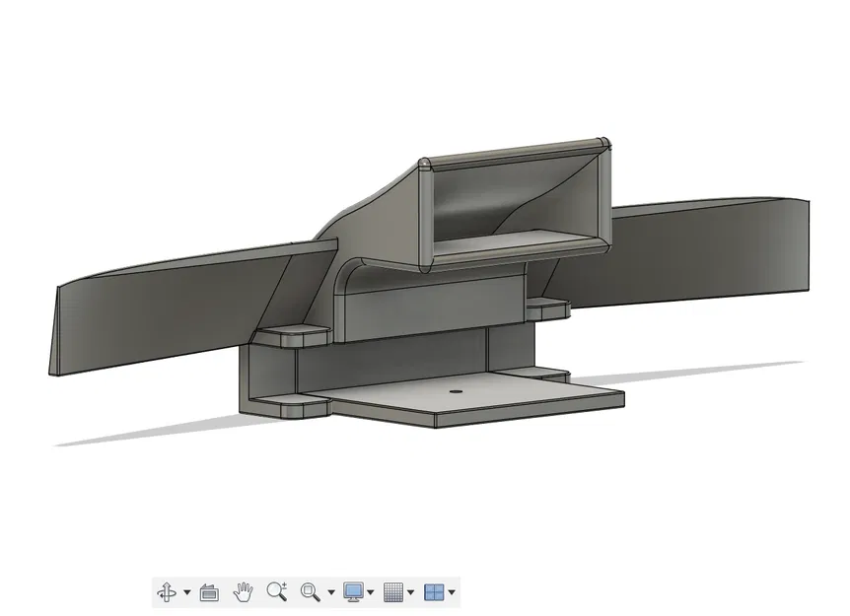Activate the Look At tool
Viewport: 850px width, 616px height.
pos(209,592)
